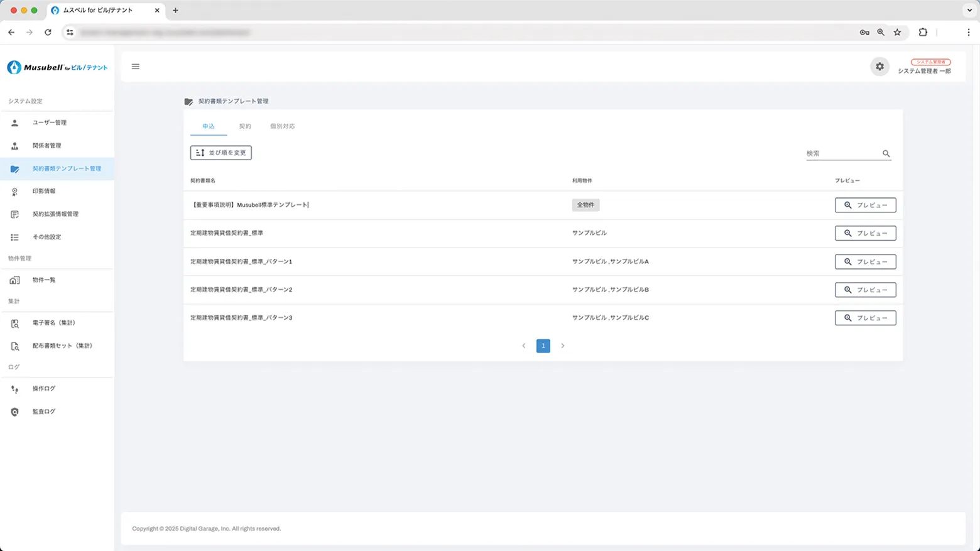Switch to the 契約 tab
Image resolution: width=980 pixels, height=551 pixels.
[245, 126]
